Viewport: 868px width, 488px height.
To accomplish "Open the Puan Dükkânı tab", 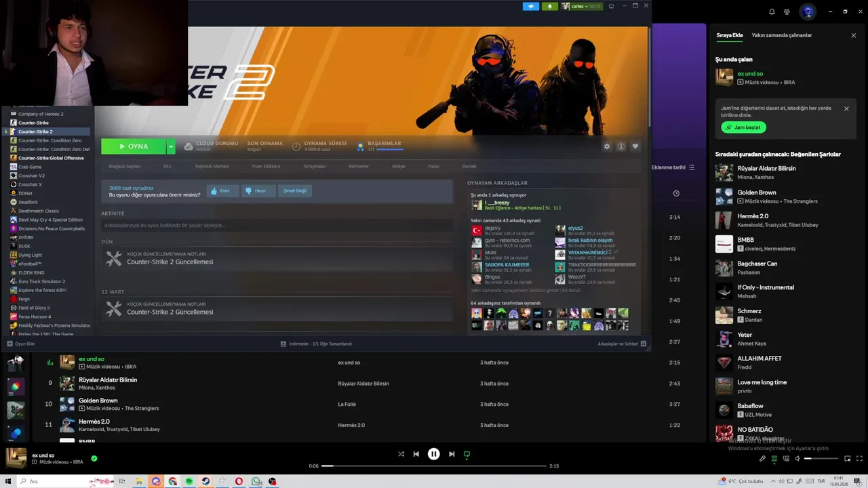I will pos(266,166).
